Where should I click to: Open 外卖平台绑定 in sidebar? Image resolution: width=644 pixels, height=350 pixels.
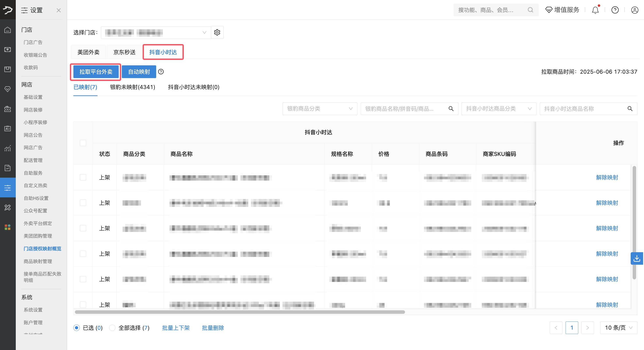tap(38, 223)
